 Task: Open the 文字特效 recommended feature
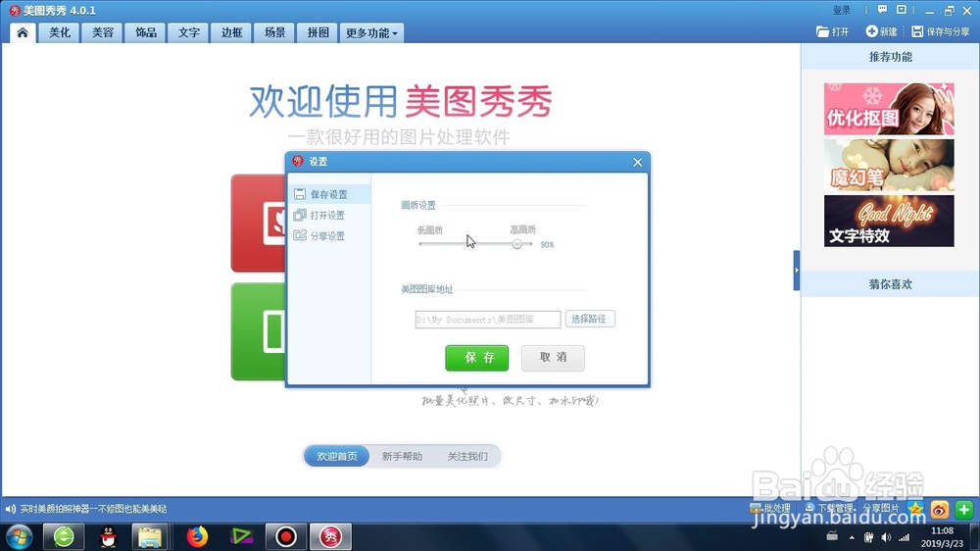click(x=889, y=221)
